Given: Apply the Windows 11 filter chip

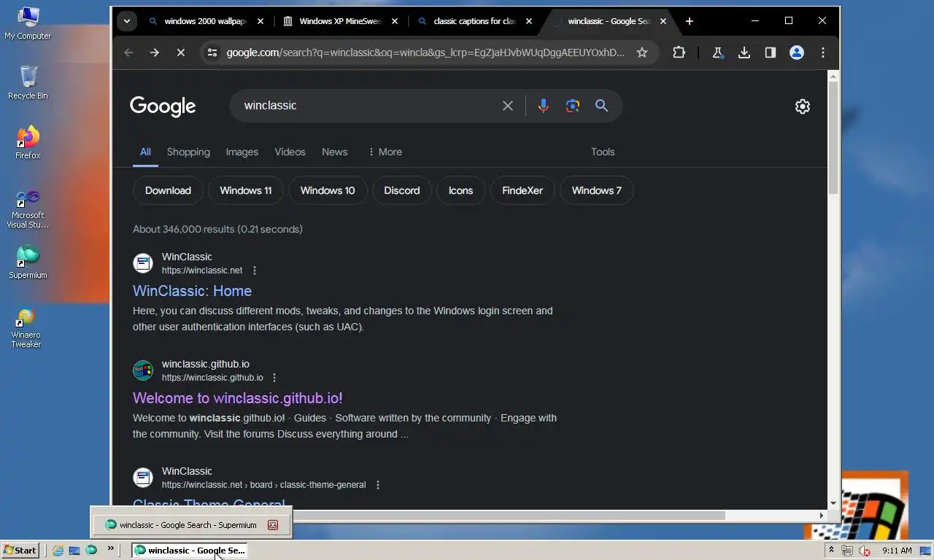Looking at the screenshot, I should coord(246,190).
